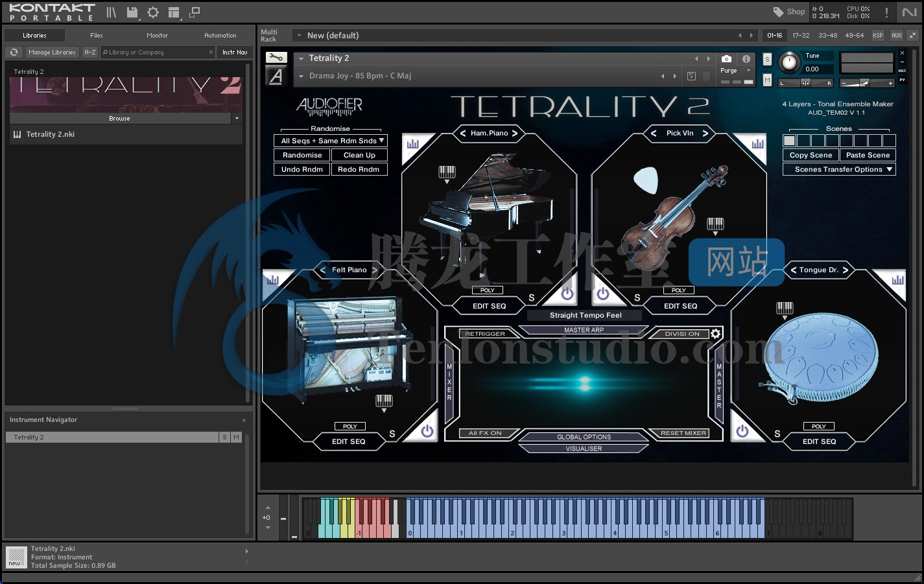The height and width of the screenshot is (584, 924).
Task: Switch to the Files tab
Action: 97,36
